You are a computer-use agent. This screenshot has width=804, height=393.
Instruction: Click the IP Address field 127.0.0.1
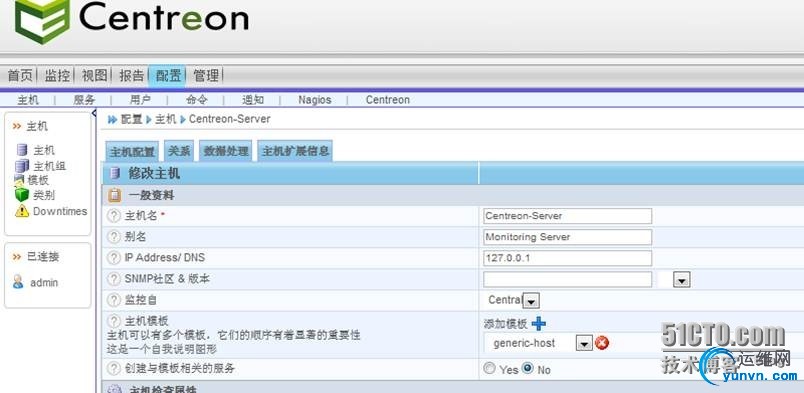click(x=567, y=258)
